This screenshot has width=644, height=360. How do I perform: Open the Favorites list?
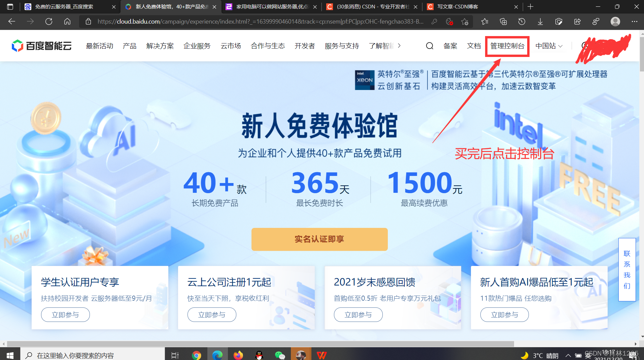pos(485,22)
